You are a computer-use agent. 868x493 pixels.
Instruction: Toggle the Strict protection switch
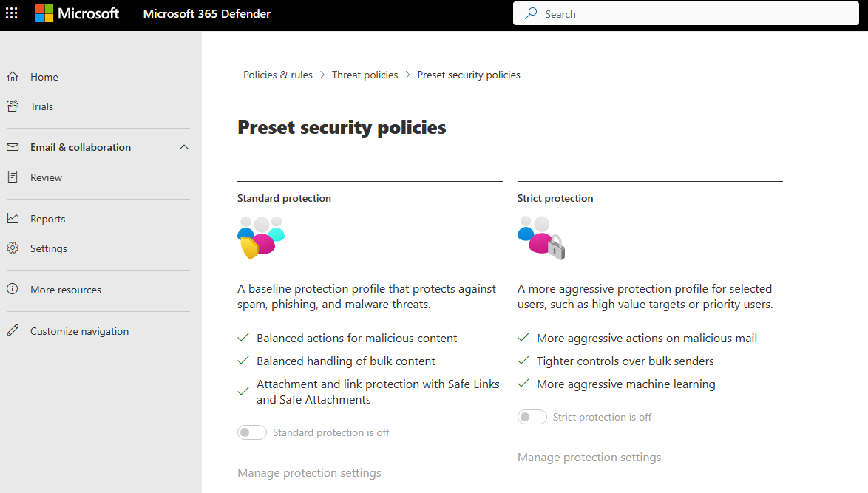[532, 417]
